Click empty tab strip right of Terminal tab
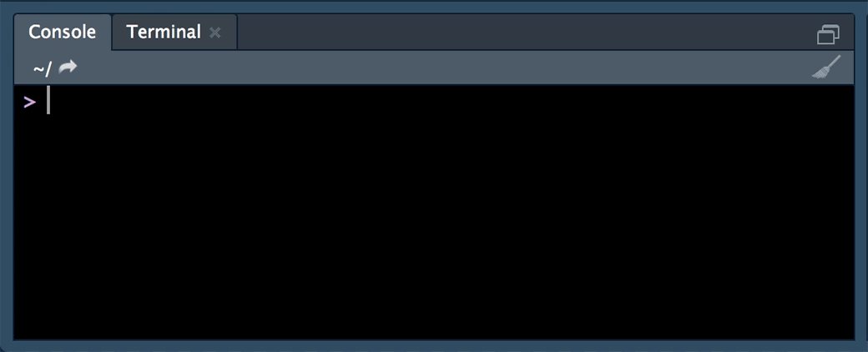The height and width of the screenshot is (352, 868). [520, 32]
